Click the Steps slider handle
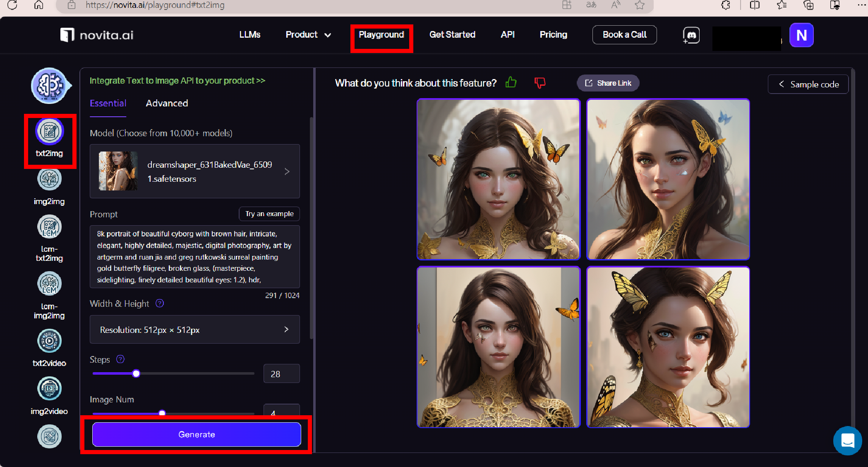 point(136,374)
